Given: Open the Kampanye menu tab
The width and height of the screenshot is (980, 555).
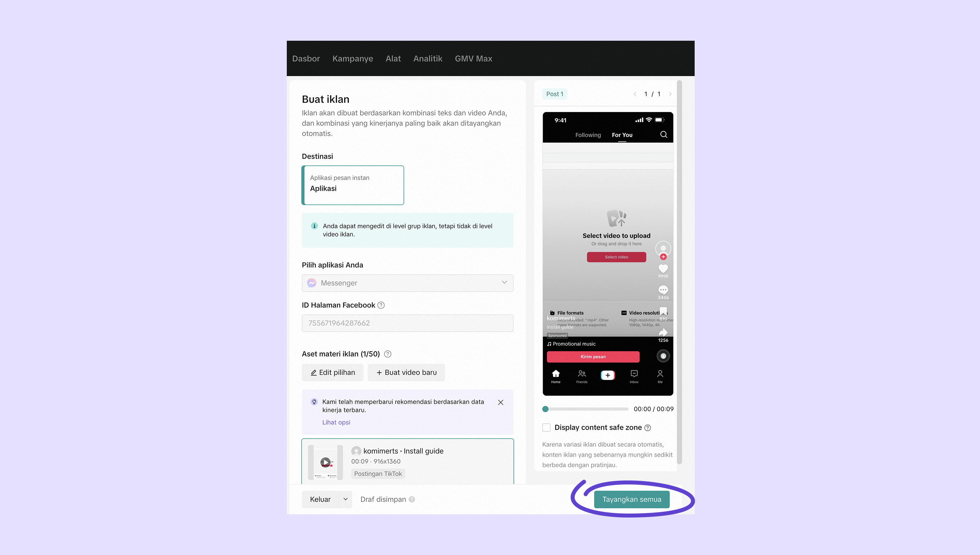Looking at the screenshot, I should point(352,58).
